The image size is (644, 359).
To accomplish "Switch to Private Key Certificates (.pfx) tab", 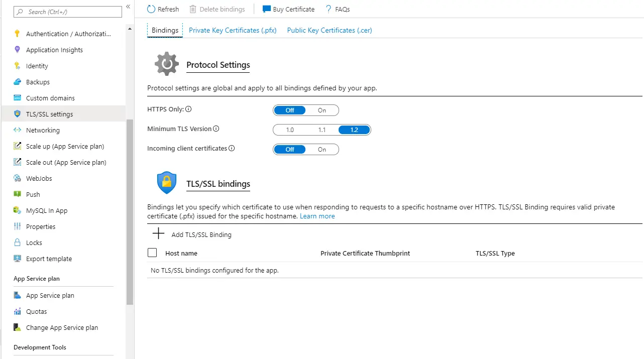I will tap(233, 30).
